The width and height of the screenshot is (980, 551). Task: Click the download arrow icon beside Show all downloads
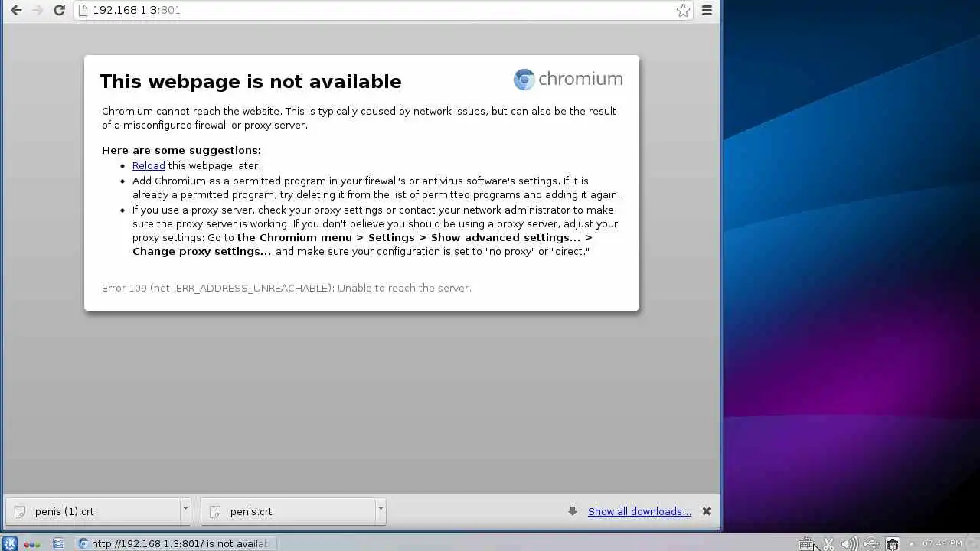point(573,511)
